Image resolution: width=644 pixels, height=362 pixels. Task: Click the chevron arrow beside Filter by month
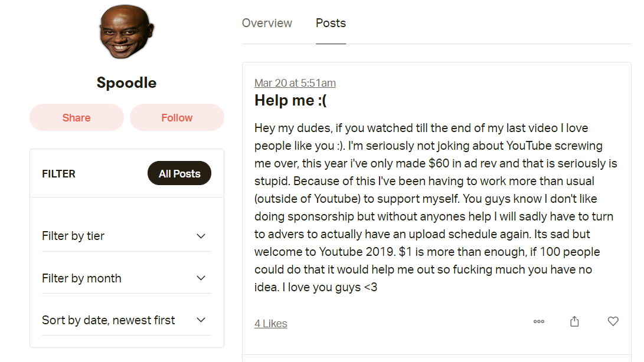tap(201, 278)
